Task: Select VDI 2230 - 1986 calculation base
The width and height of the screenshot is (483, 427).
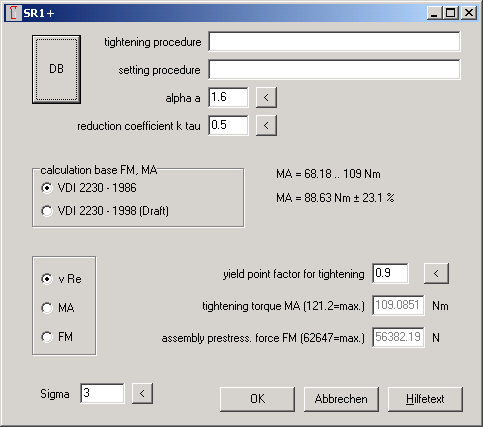Action: coord(89,188)
